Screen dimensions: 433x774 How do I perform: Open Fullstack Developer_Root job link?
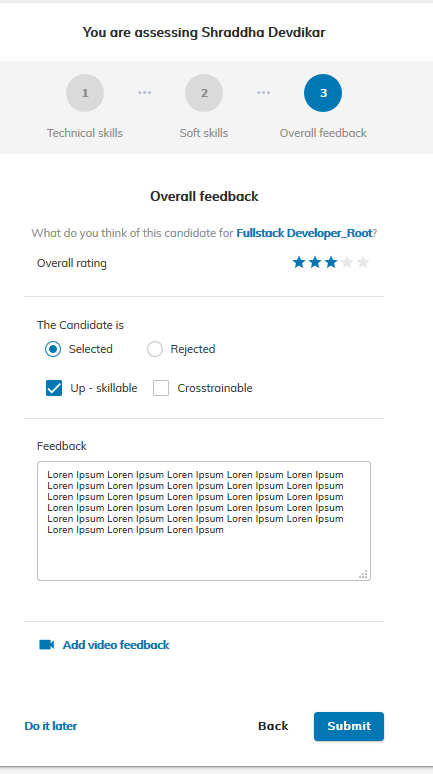tap(304, 233)
